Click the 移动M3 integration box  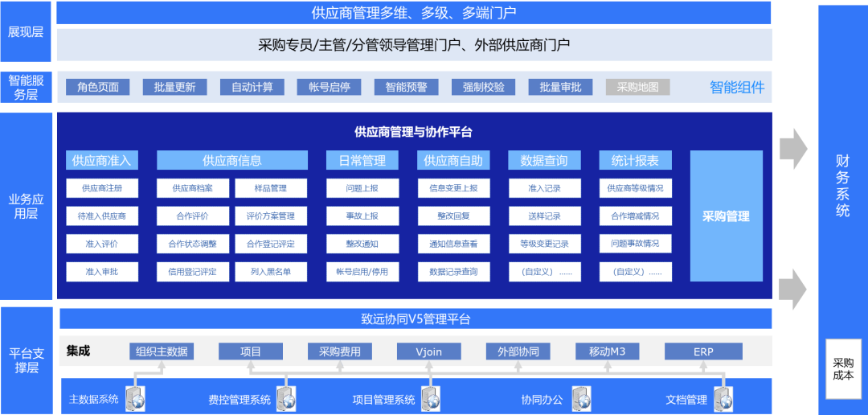point(608,351)
